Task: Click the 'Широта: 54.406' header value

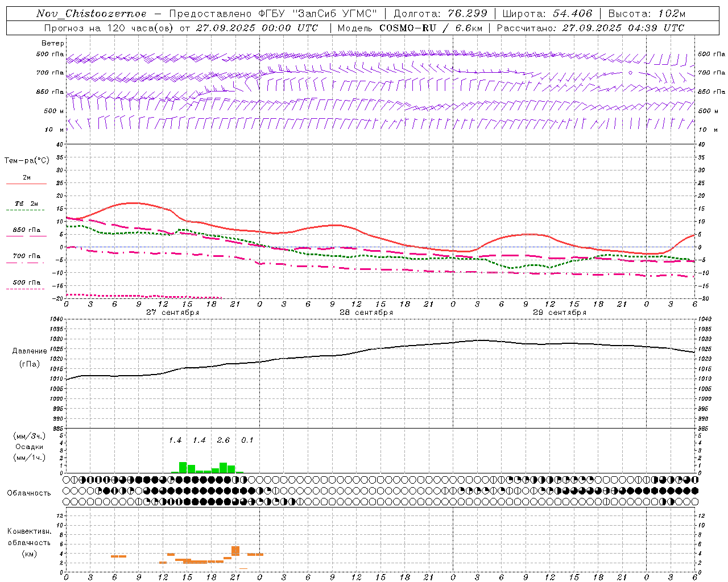Action: click(x=547, y=14)
